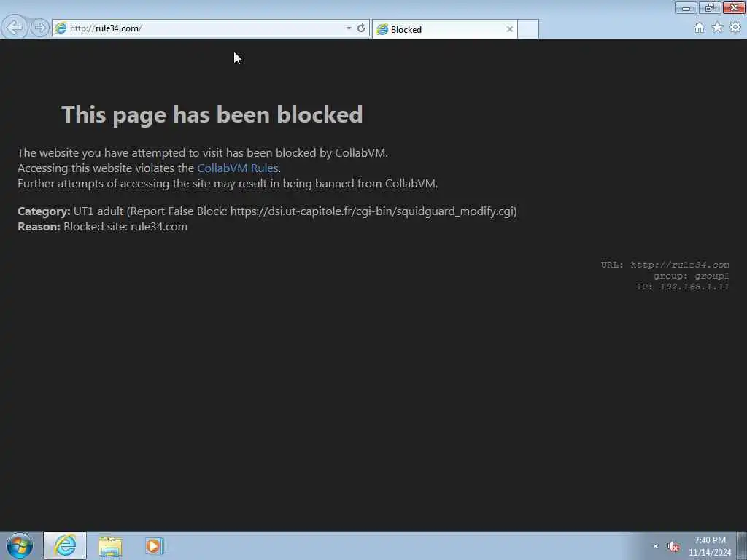Go to the home page via Home icon
Viewport: 747px width, 560px height.
click(699, 28)
